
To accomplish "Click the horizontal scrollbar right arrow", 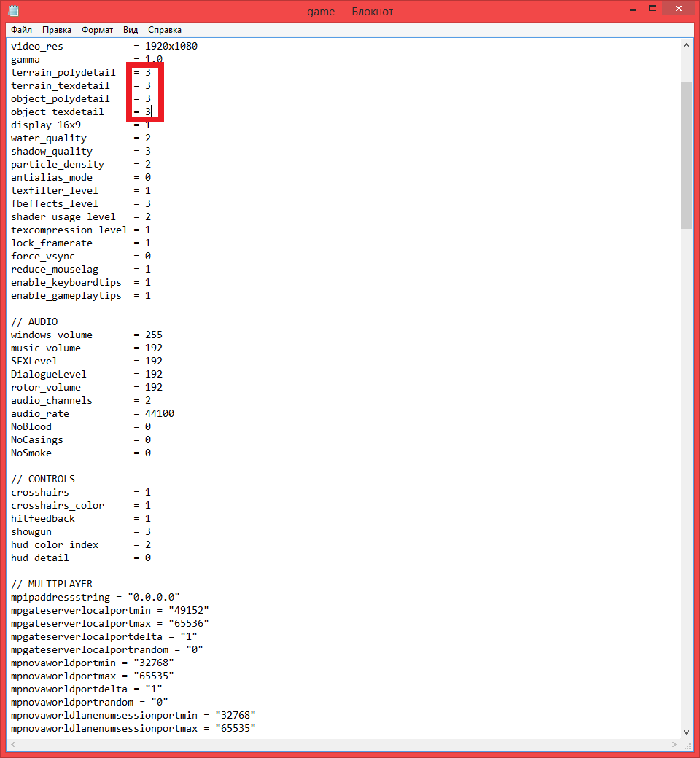I will 674,744.
